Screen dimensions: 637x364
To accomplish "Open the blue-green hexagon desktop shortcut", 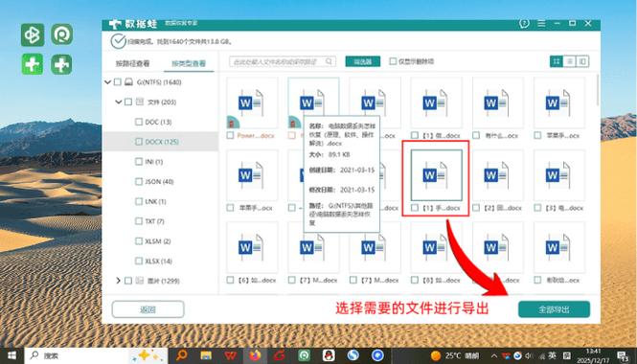I will (x=33, y=34).
